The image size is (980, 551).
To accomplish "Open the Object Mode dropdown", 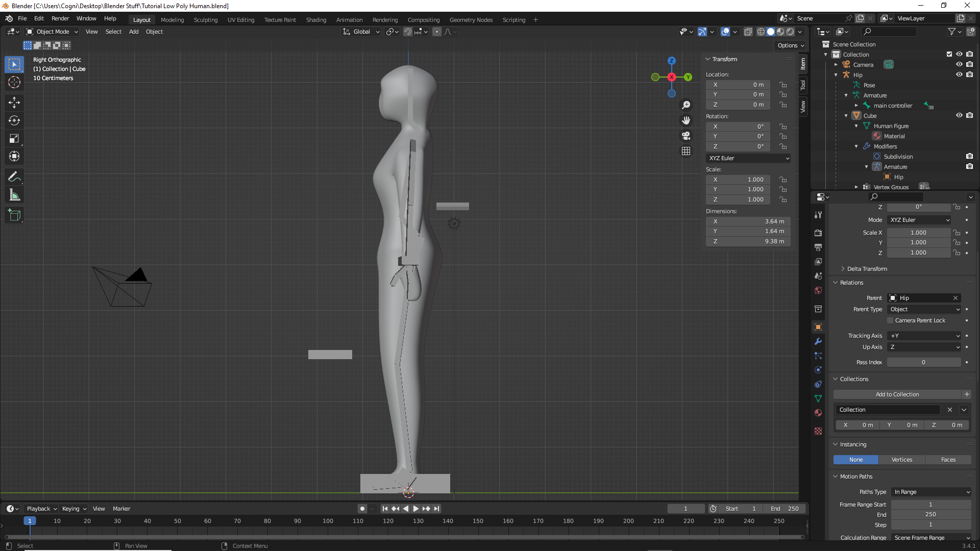I will point(51,32).
